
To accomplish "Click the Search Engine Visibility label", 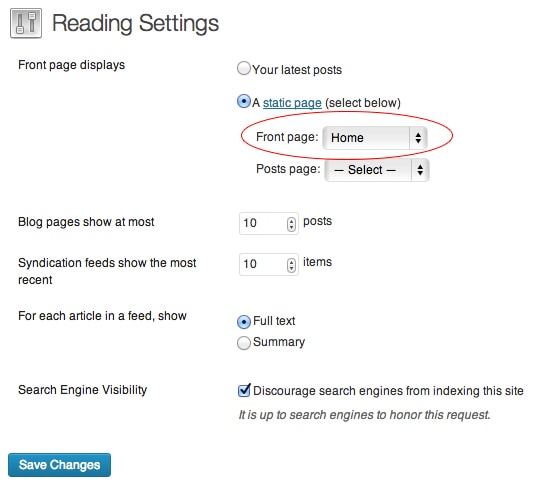I will [x=83, y=390].
